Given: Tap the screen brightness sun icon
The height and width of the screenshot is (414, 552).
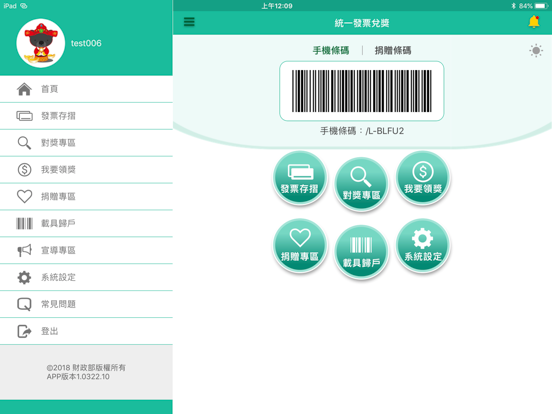Looking at the screenshot, I should pos(536,51).
